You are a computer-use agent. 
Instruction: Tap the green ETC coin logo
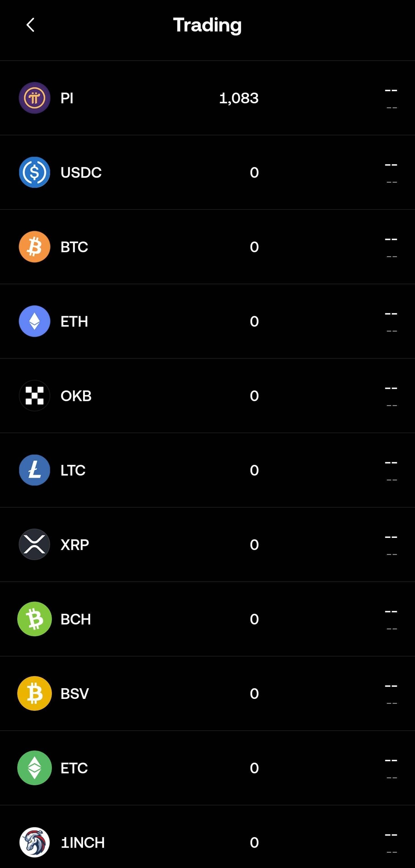(34, 768)
